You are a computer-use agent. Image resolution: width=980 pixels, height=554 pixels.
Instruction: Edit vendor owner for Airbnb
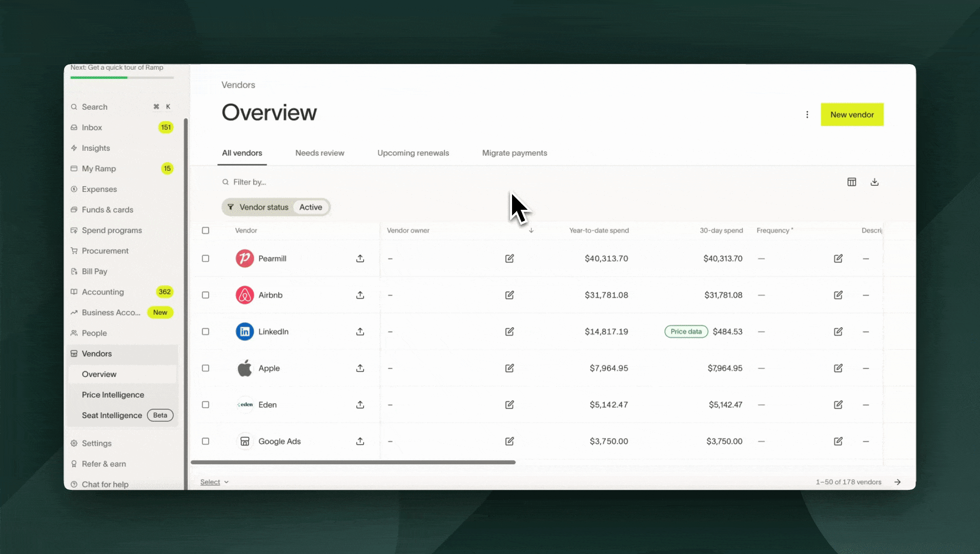click(509, 295)
